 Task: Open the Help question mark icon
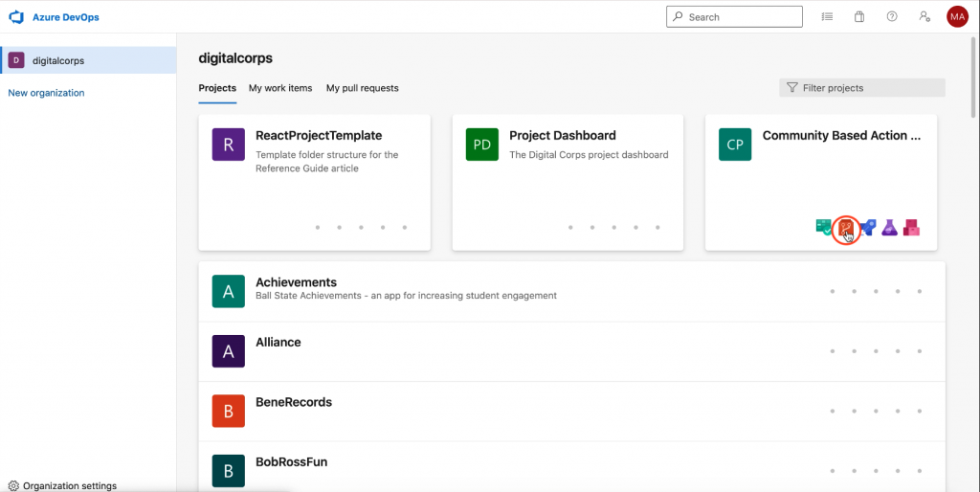point(892,17)
